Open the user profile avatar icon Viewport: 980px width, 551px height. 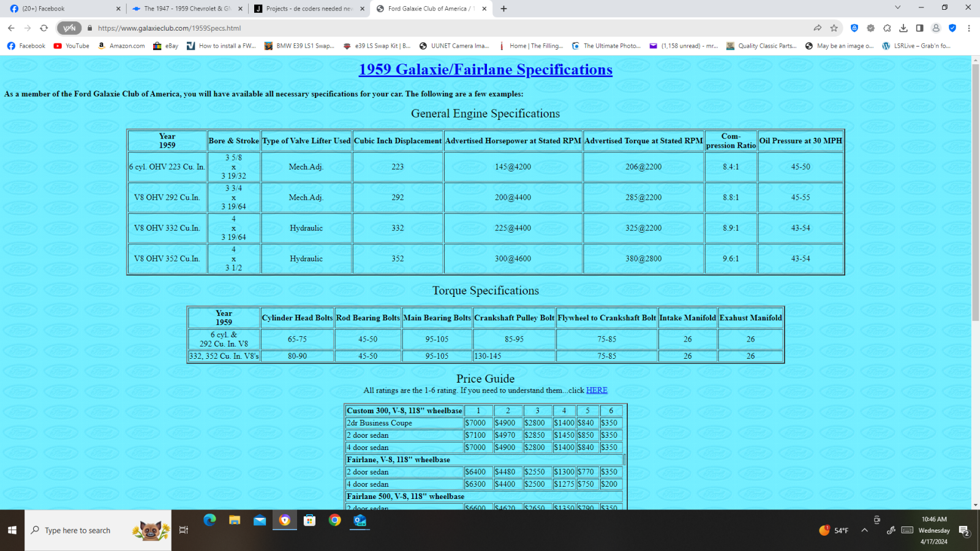click(936, 28)
